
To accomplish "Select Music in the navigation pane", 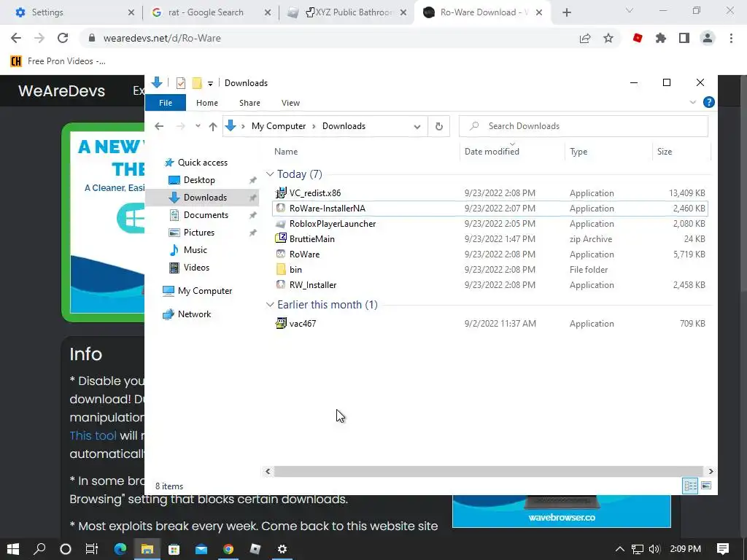I will (x=196, y=250).
